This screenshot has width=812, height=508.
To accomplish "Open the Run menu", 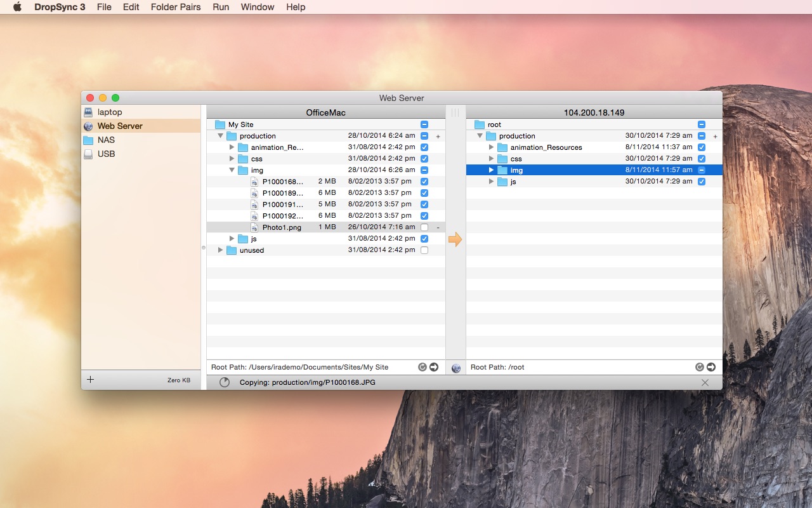I will point(221,7).
